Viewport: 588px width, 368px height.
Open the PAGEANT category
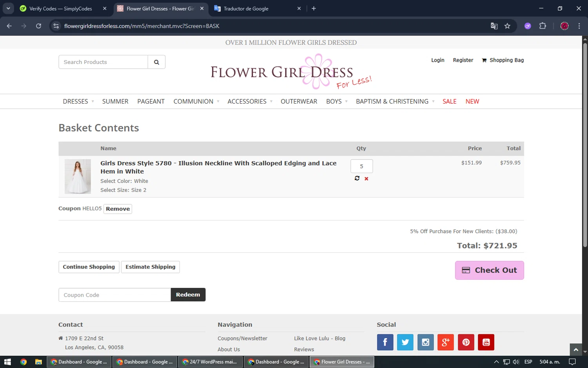pos(151,101)
